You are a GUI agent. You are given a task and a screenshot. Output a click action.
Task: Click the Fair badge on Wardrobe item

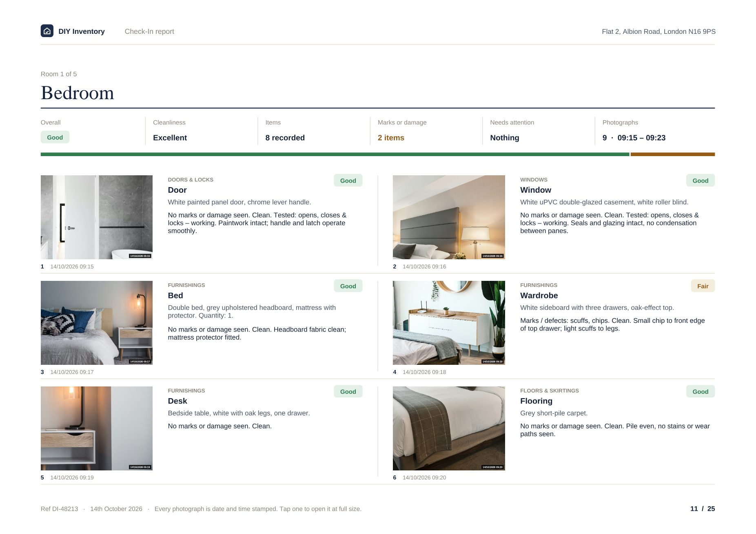point(703,286)
